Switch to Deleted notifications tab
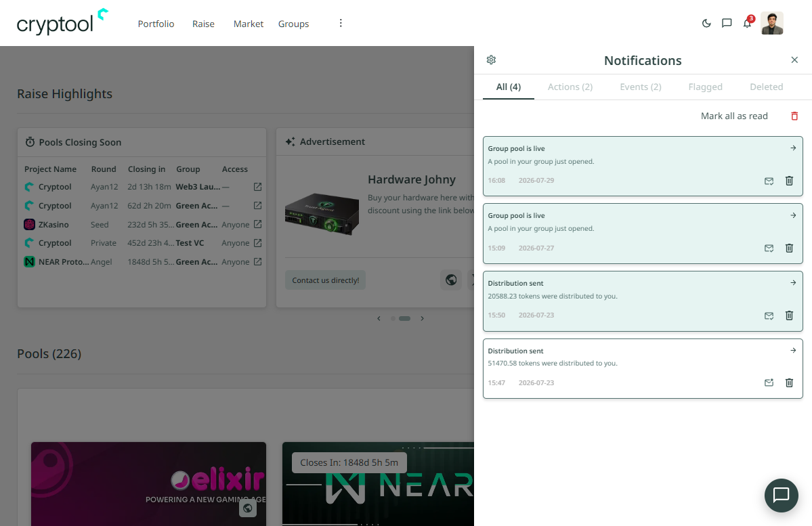The width and height of the screenshot is (812, 526). (x=767, y=87)
